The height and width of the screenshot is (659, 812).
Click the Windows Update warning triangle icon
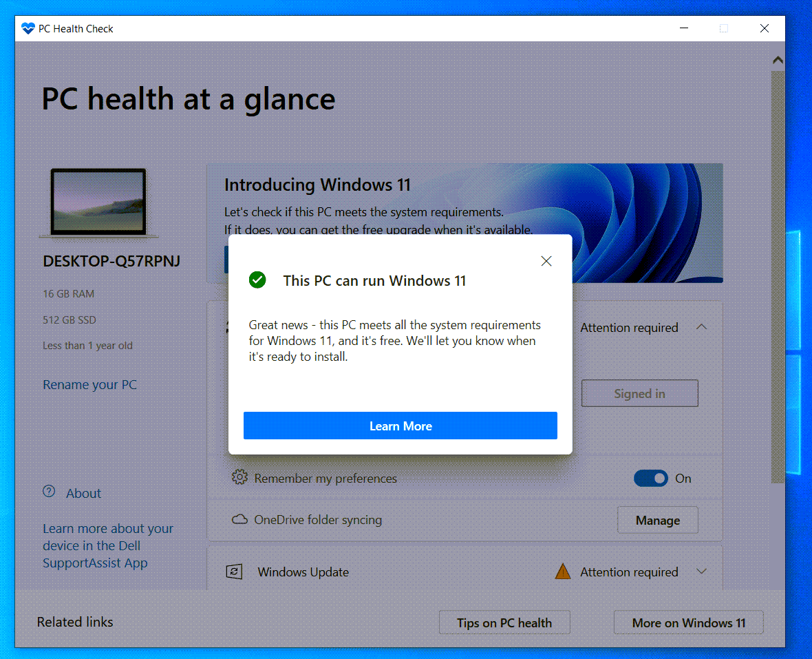point(563,572)
